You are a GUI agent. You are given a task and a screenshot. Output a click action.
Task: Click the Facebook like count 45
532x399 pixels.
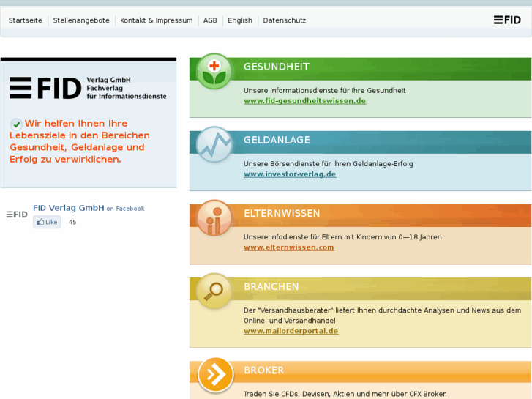pos(72,222)
